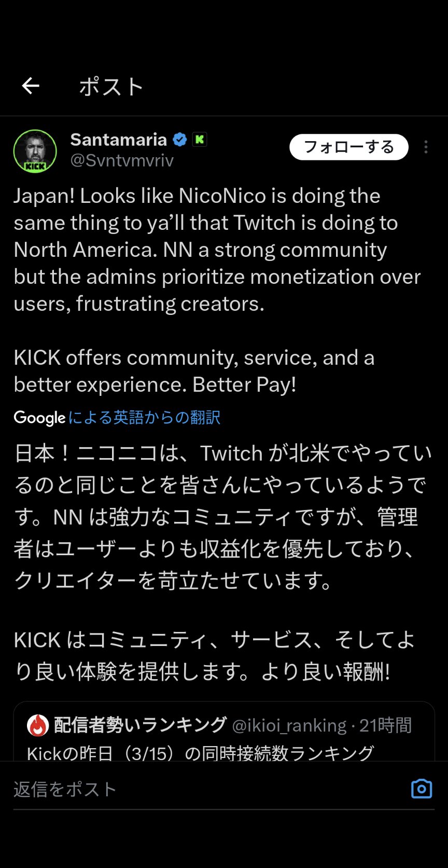
Task: Tap the @Svntvmvriv handle
Action: click(122, 161)
